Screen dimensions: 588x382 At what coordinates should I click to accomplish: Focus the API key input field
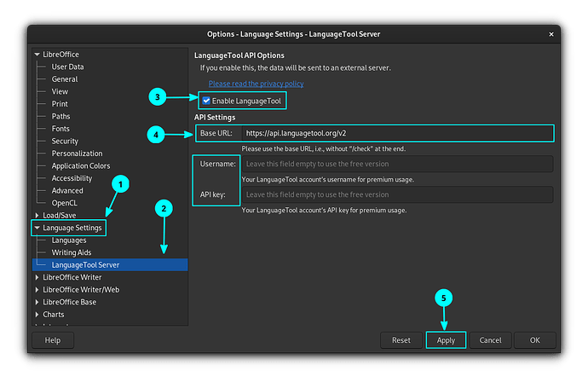(x=397, y=194)
